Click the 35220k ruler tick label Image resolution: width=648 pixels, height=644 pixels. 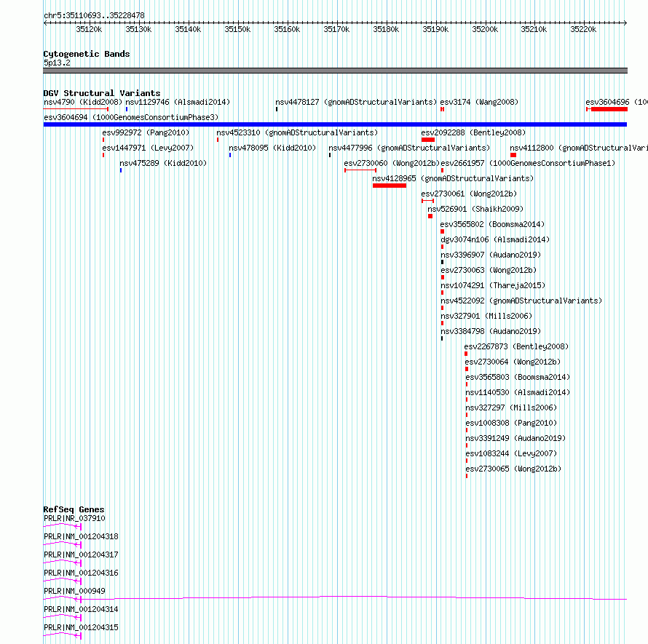(x=583, y=29)
